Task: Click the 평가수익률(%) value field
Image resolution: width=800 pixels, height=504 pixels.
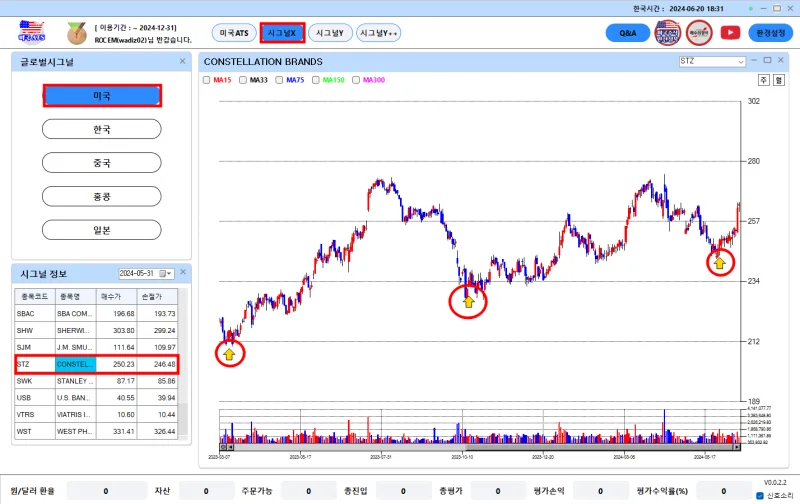Action: tap(723, 491)
